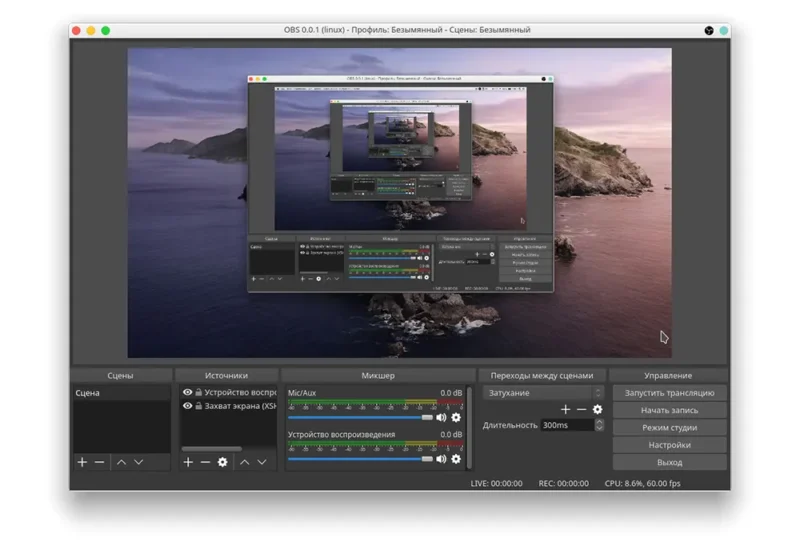Toggle the lock on Захват экрана source
The image size is (800, 546).
[198, 406]
